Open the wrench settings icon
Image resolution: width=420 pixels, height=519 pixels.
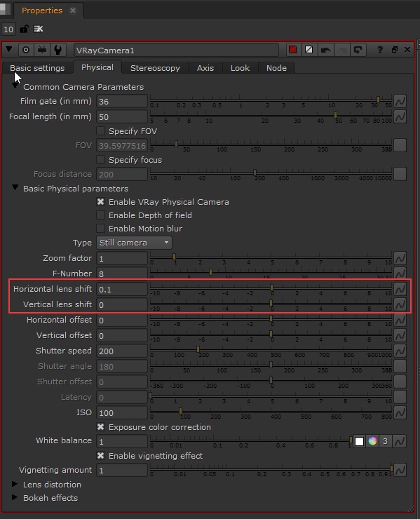[58, 50]
